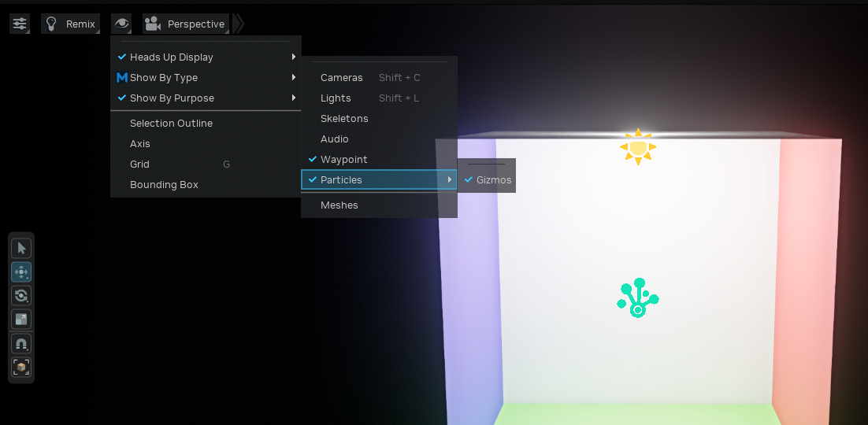Toggle Lights visibility by type
The width and height of the screenshot is (868, 425).
click(x=379, y=98)
